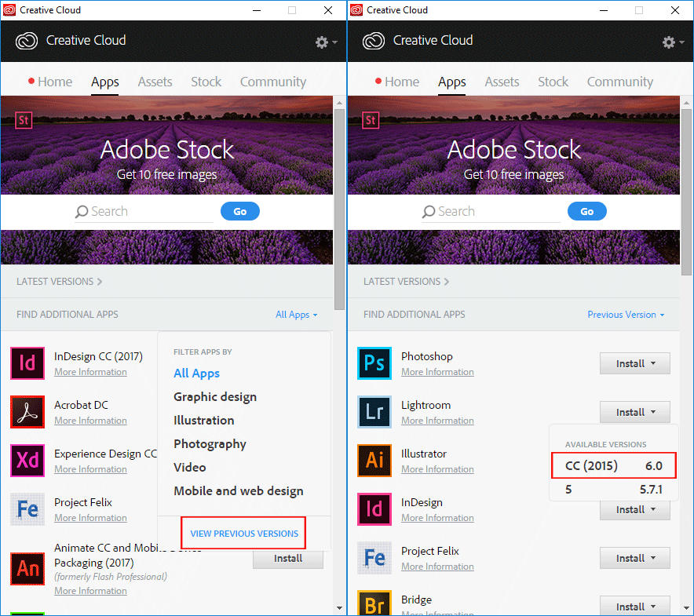Select All Apps filter option in menu
Viewport: 694px width, 616px height.
pos(196,374)
